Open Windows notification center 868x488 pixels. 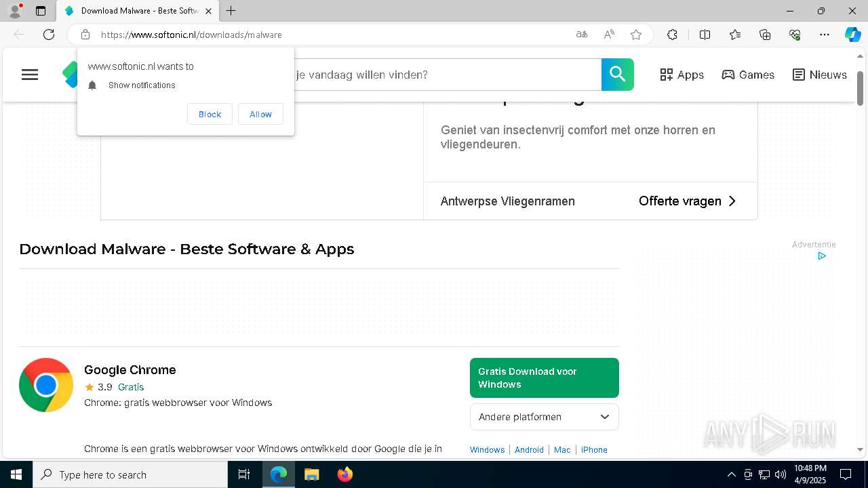click(846, 474)
